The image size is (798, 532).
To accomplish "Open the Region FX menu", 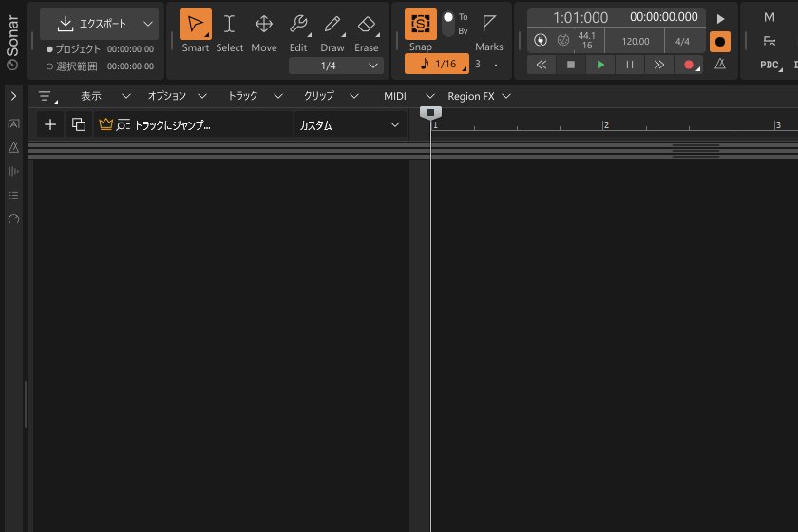I will 479,96.
